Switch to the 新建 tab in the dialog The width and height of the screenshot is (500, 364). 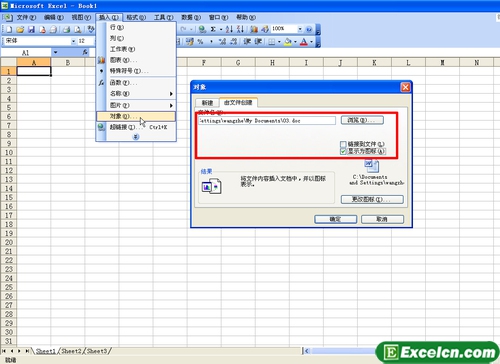point(207,103)
